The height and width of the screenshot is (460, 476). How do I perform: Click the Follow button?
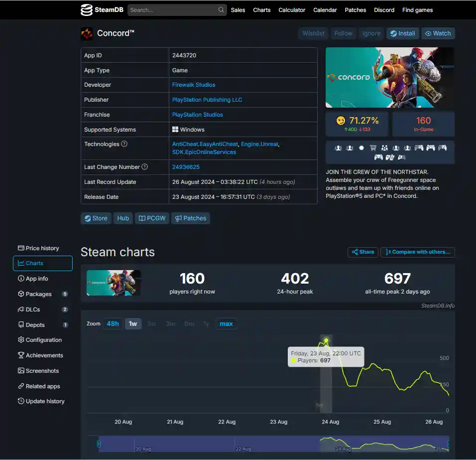tap(343, 33)
